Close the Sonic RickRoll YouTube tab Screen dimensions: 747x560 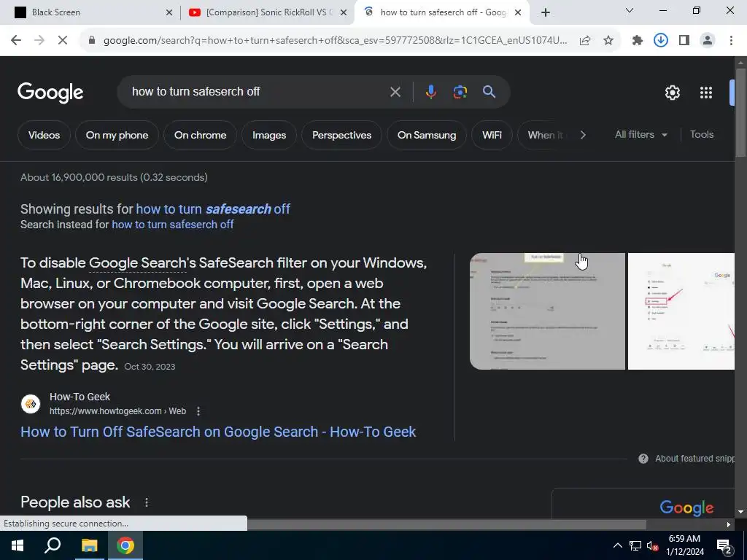pyautogui.click(x=344, y=13)
